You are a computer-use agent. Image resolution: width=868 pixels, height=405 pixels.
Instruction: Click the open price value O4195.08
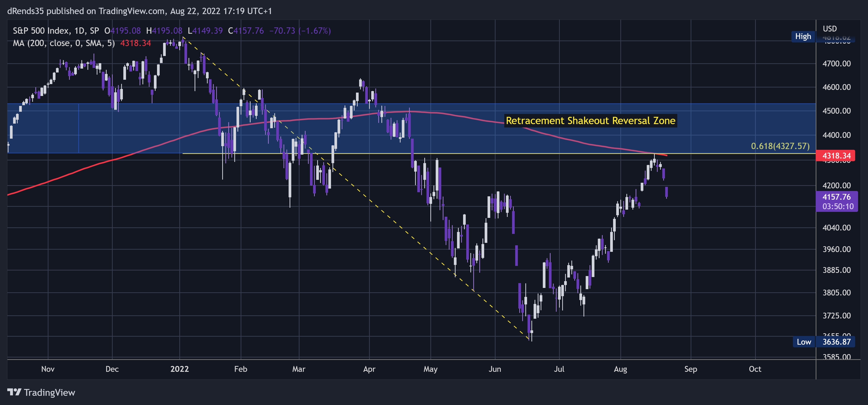[x=122, y=31]
